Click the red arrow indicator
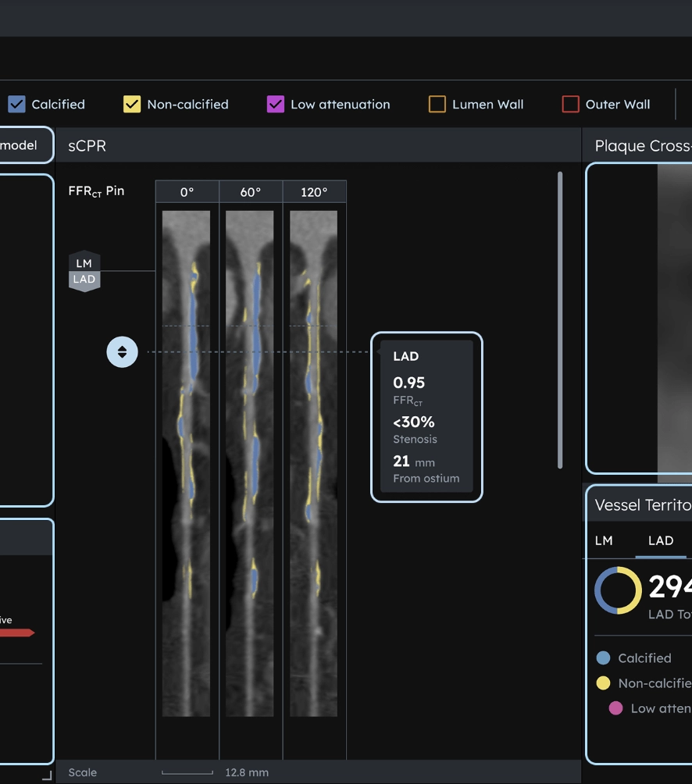The height and width of the screenshot is (784, 692). (x=17, y=633)
